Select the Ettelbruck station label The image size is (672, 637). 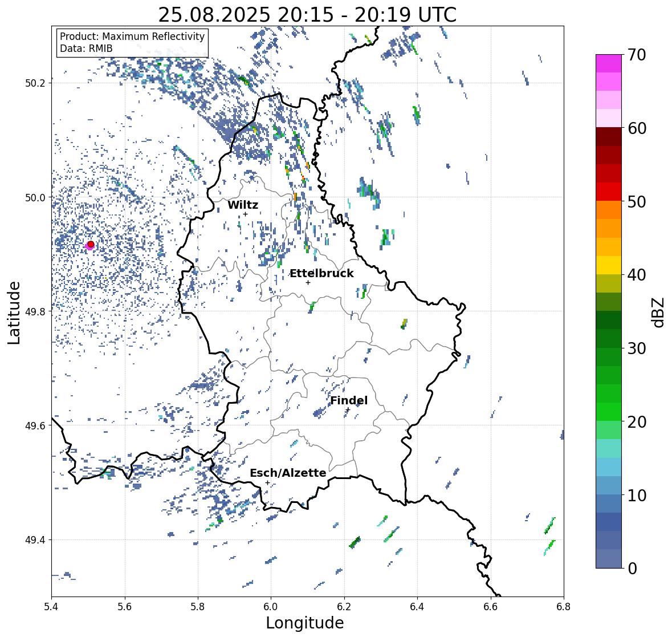click(x=322, y=273)
